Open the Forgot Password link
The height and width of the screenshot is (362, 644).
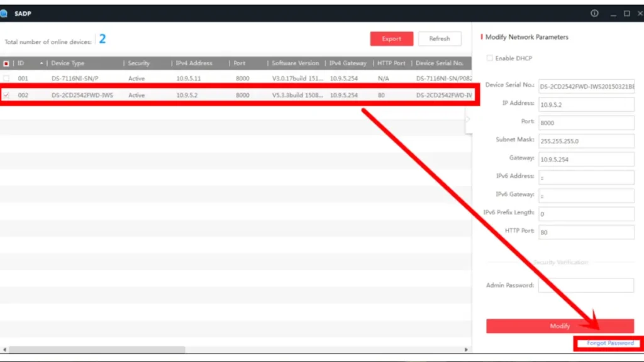(x=610, y=343)
